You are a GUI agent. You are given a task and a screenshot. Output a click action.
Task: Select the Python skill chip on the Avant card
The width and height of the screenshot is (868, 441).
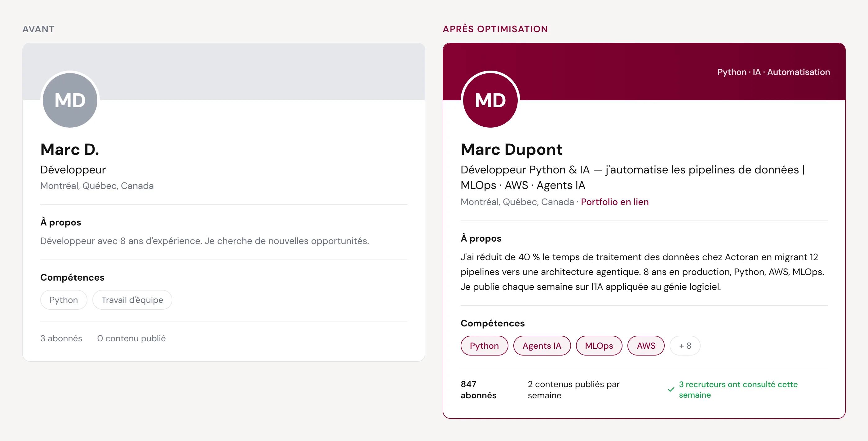pyautogui.click(x=64, y=299)
